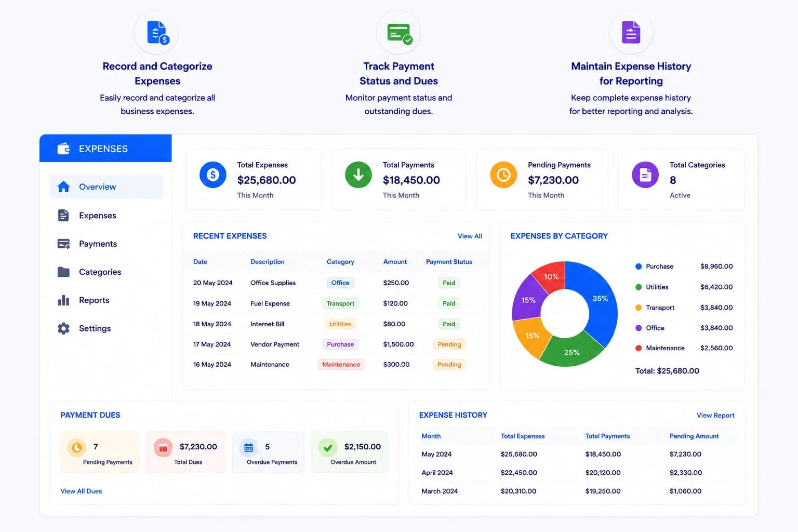Go to Payments in the sidebar

(x=107, y=244)
